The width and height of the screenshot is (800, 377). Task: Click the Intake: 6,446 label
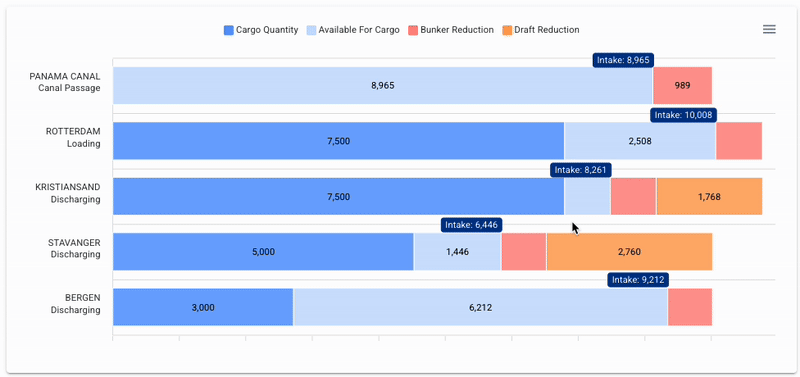[471, 225]
